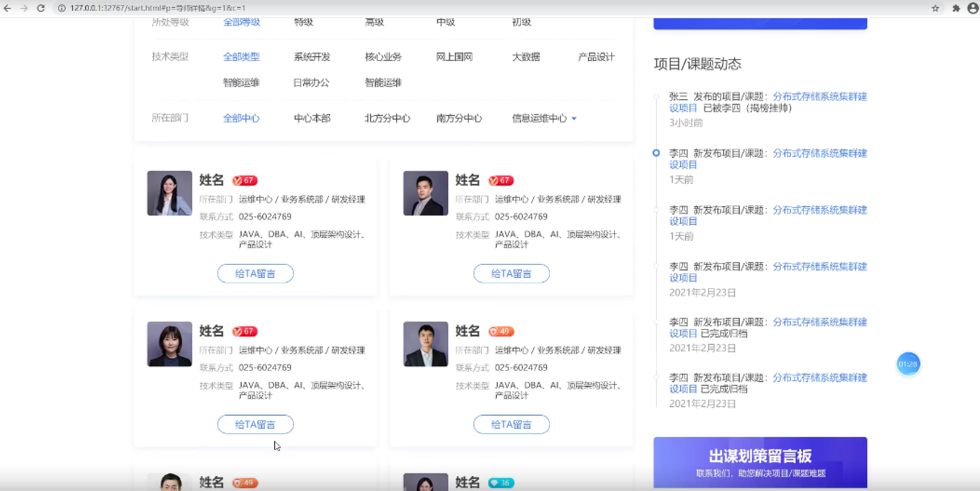Filter department by 中心本部
The height and width of the screenshot is (491, 980).
tap(312, 118)
